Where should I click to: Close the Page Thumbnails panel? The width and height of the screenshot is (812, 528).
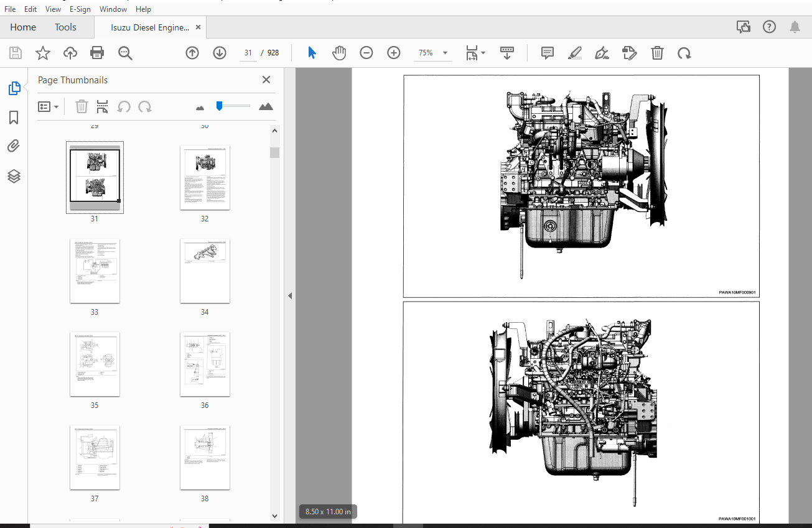[266, 80]
